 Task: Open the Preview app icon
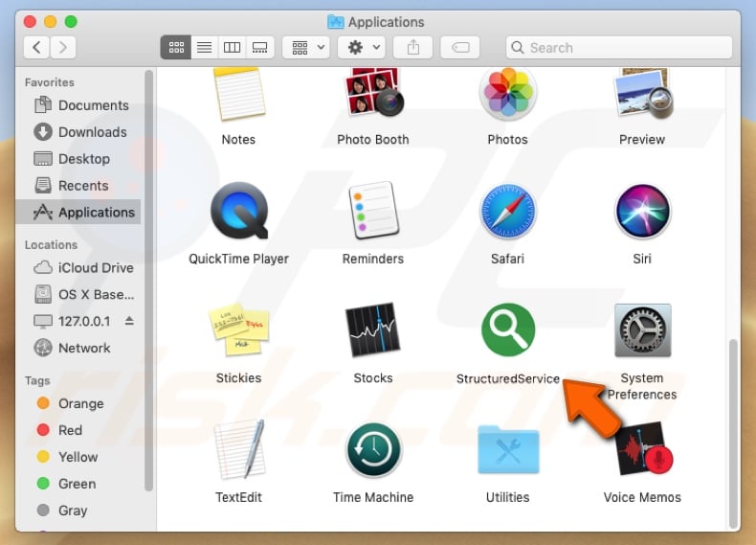(x=643, y=94)
